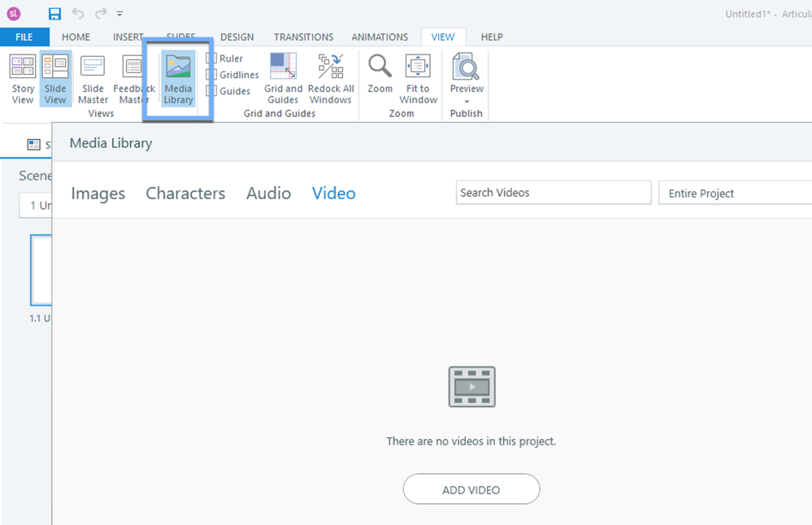812x525 pixels.
Task: Click the Media Library ribbon icon
Action: (178, 79)
